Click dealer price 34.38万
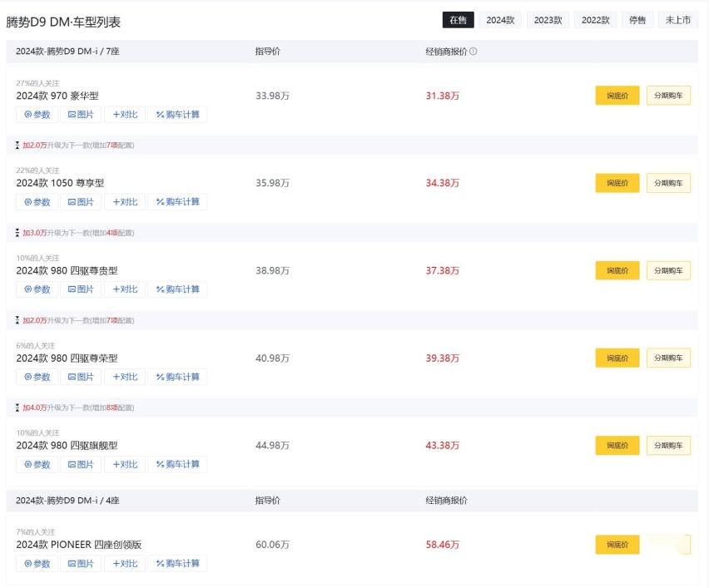The image size is (709, 588). [442, 183]
